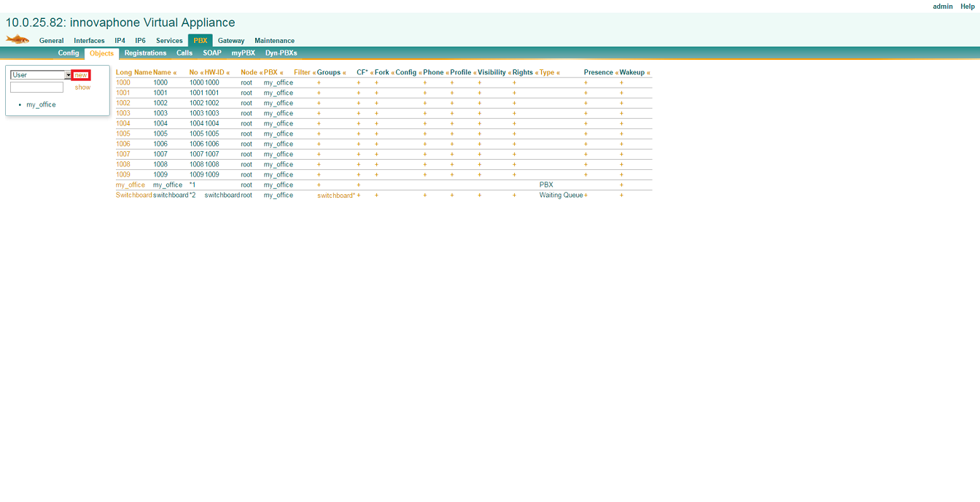980x502 pixels.
Task: Switch to the Gateway main tab
Action: [231, 41]
